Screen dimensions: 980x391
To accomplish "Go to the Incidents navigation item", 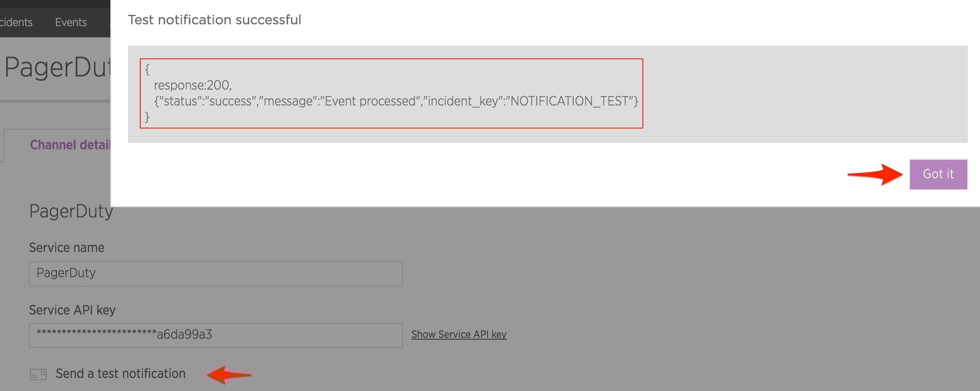I will pyautogui.click(x=16, y=22).
